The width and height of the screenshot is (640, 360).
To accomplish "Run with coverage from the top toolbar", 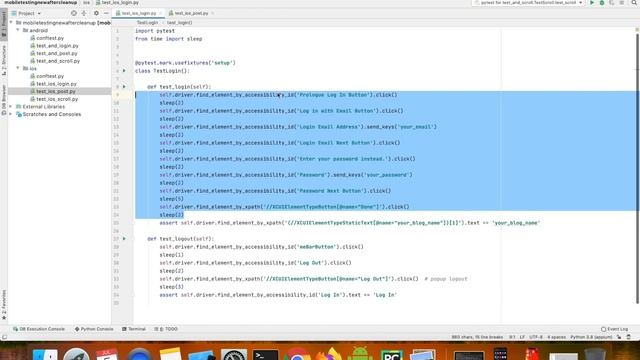I will pyautogui.click(x=611, y=2).
